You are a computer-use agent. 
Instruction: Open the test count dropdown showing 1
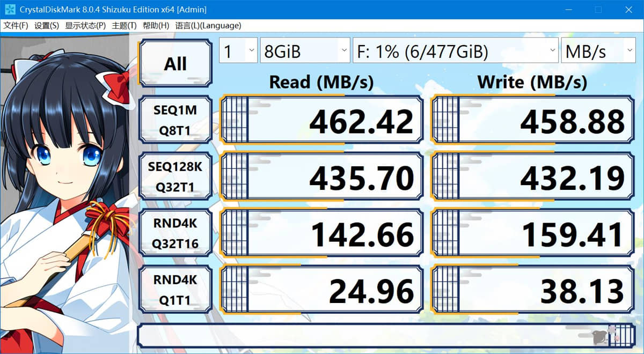[x=238, y=50]
